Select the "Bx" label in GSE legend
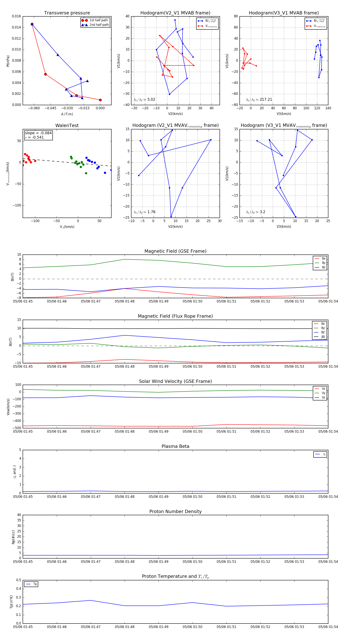 324,259
